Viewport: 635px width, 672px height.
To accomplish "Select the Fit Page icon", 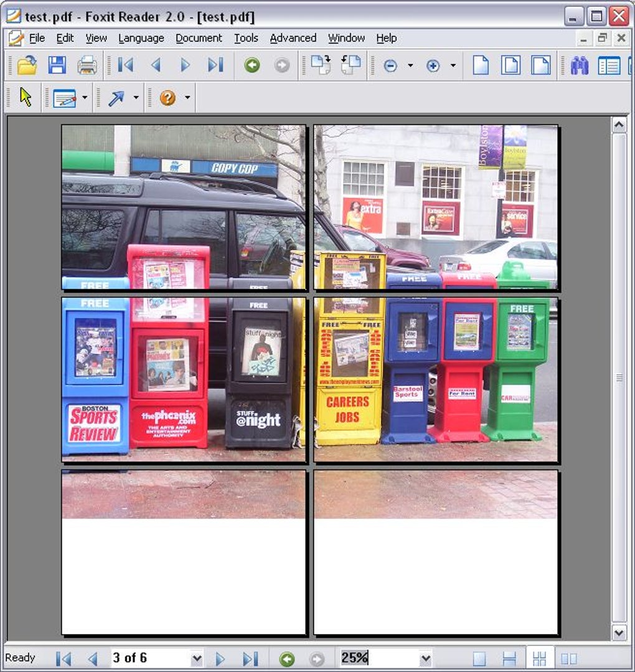I will 510,65.
